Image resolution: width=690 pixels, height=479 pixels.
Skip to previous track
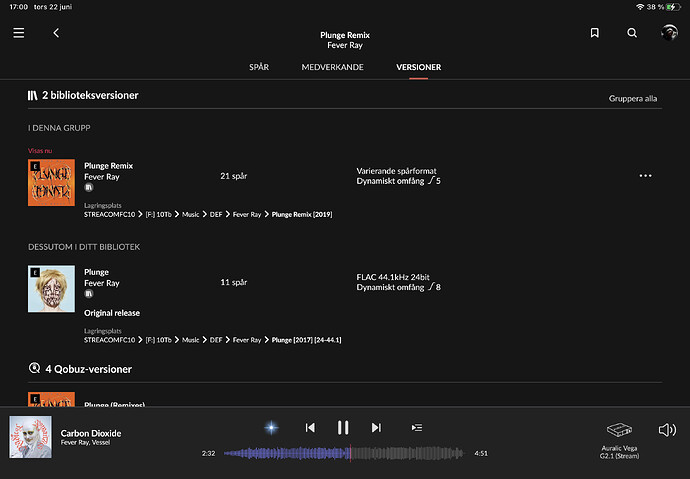310,428
